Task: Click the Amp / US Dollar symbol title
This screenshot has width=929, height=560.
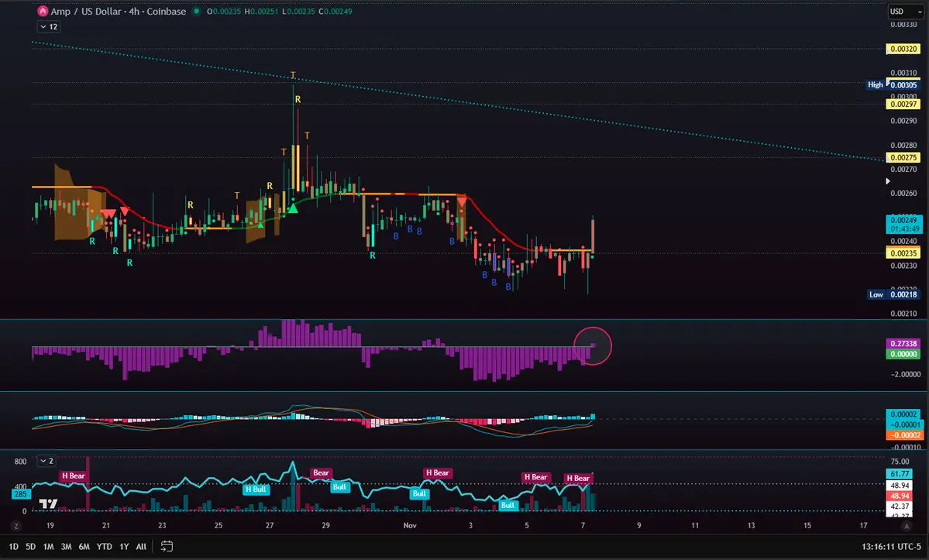Action: coord(118,12)
